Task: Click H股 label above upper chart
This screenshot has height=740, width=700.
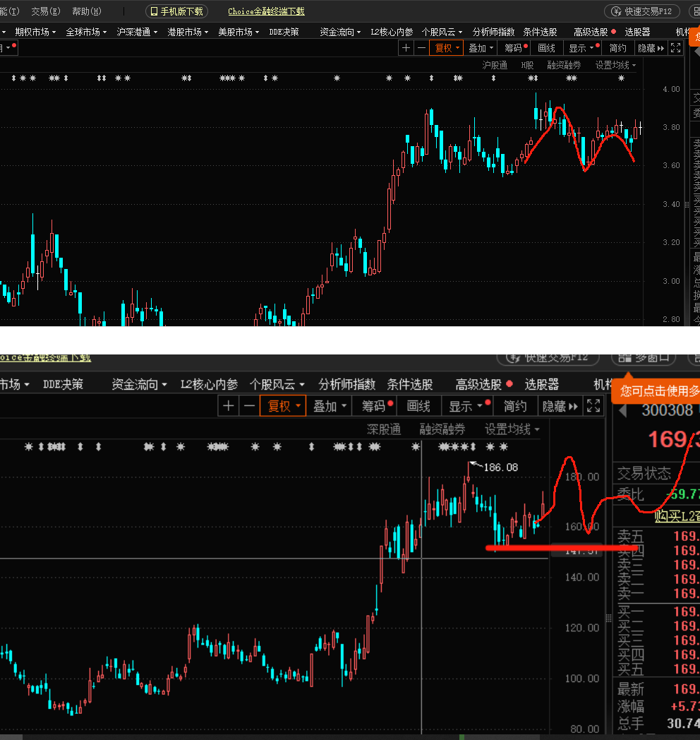Action: click(527, 65)
